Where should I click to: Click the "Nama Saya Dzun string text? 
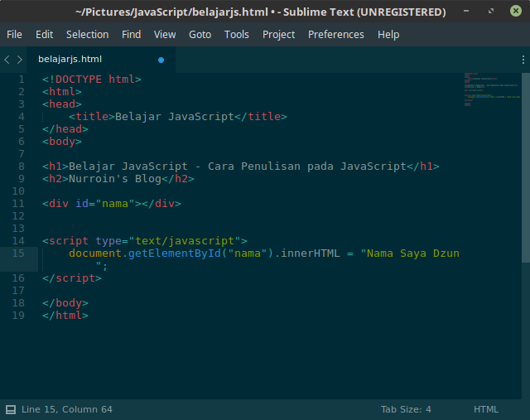click(410, 253)
